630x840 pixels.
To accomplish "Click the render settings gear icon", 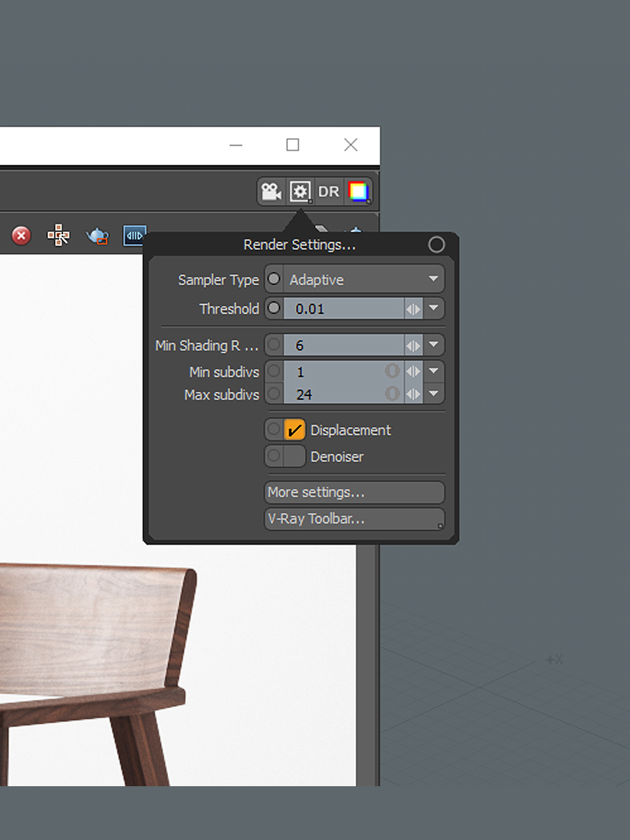I will click(x=300, y=192).
